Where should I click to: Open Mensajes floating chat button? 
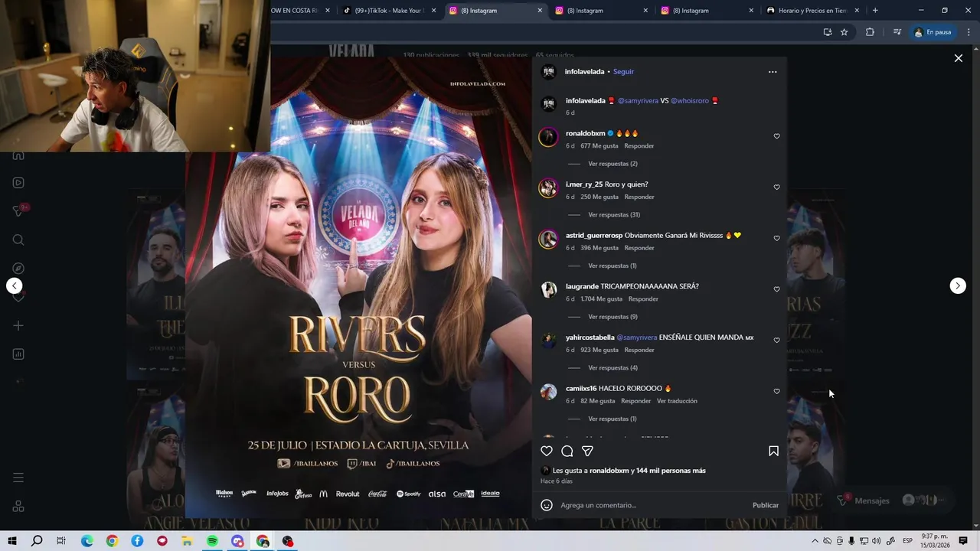pyautogui.click(x=893, y=500)
